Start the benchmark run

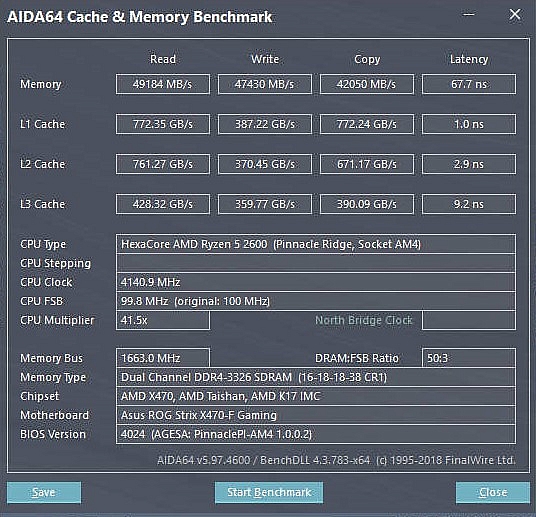click(x=269, y=492)
